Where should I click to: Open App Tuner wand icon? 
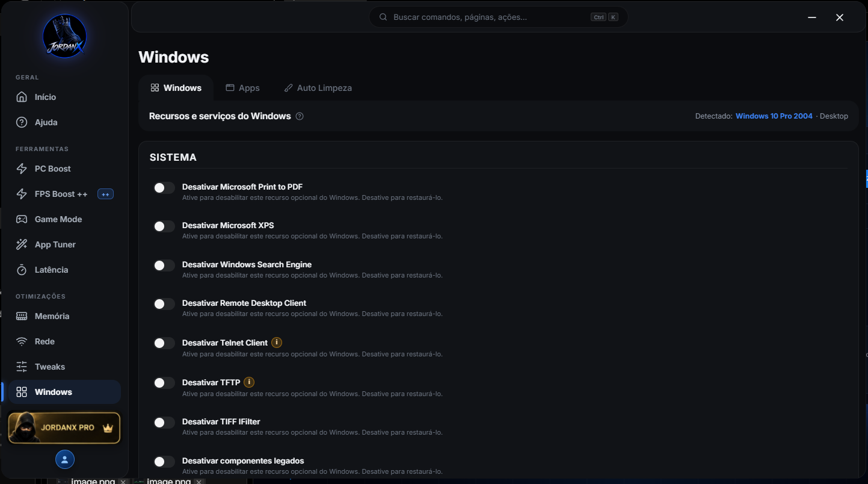22,244
